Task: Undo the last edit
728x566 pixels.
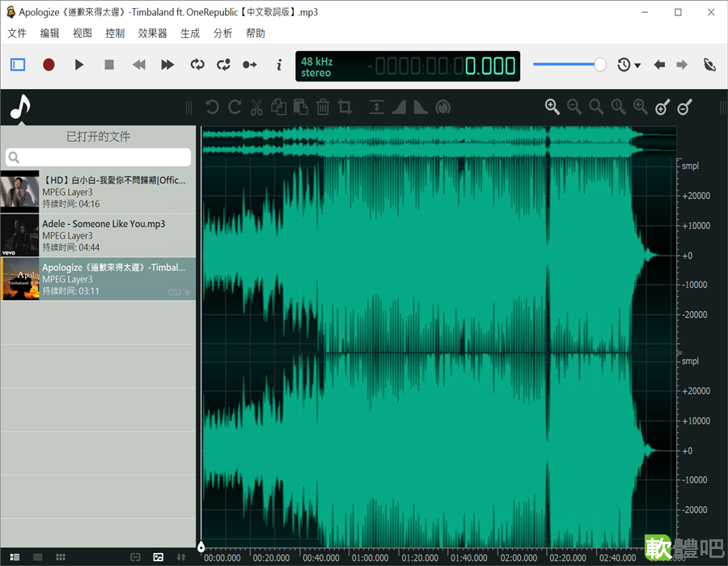Action: click(x=212, y=108)
